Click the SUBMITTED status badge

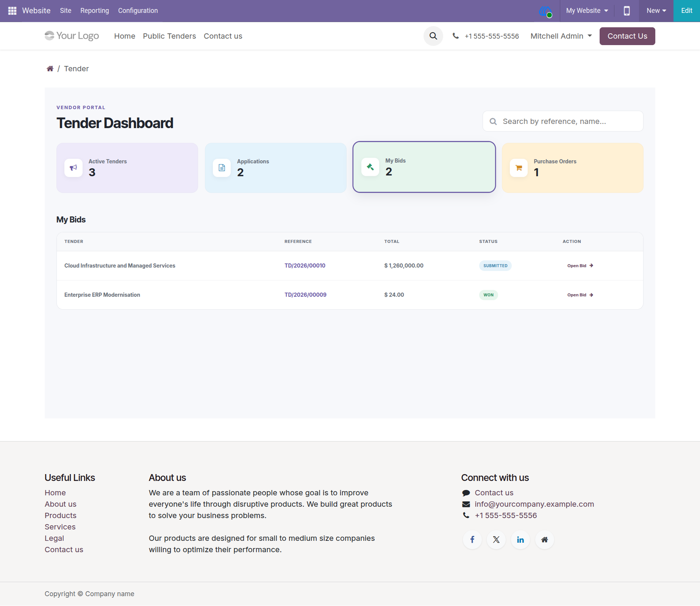[495, 266]
